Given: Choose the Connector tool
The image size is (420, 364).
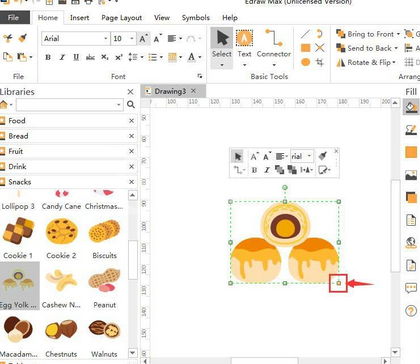Looking at the screenshot, I should [x=274, y=44].
